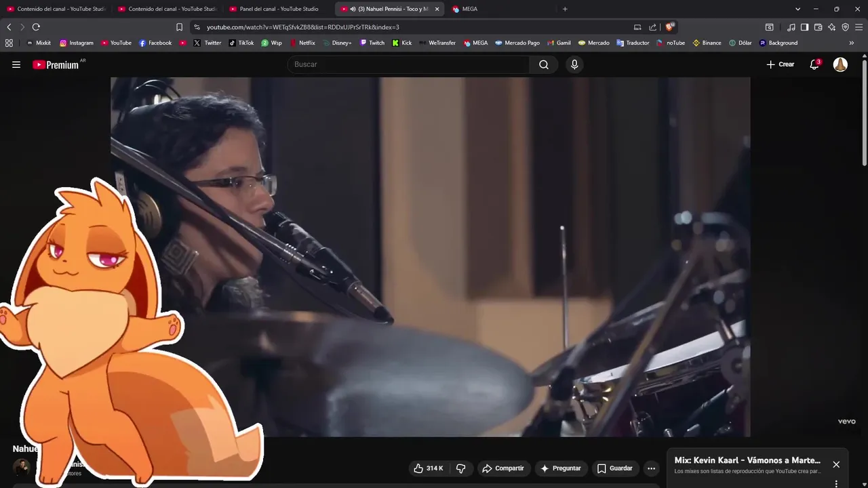Open the Binance bookmark
Image resolution: width=868 pixels, height=488 pixels.
(x=707, y=43)
